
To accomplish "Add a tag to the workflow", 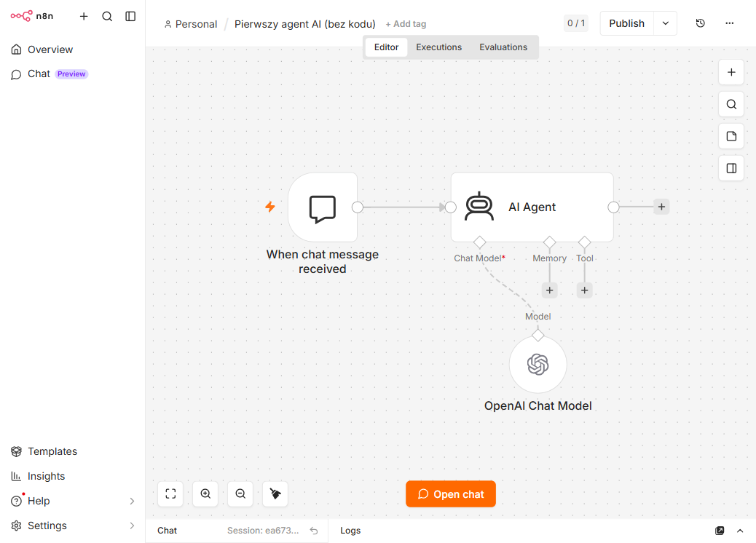I will (x=406, y=24).
